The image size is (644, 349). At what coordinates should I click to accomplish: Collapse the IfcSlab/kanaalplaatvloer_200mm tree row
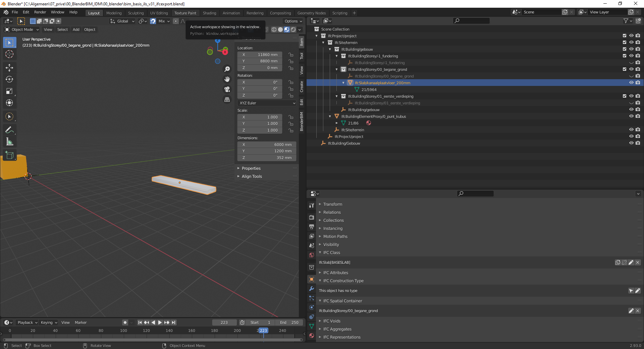pyautogui.click(x=343, y=83)
